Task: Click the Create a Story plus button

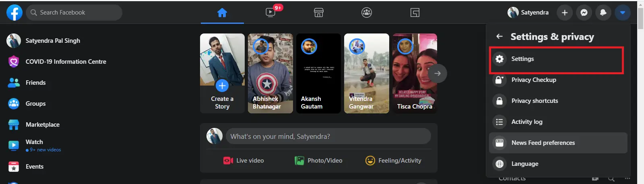Action: pos(222,86)
